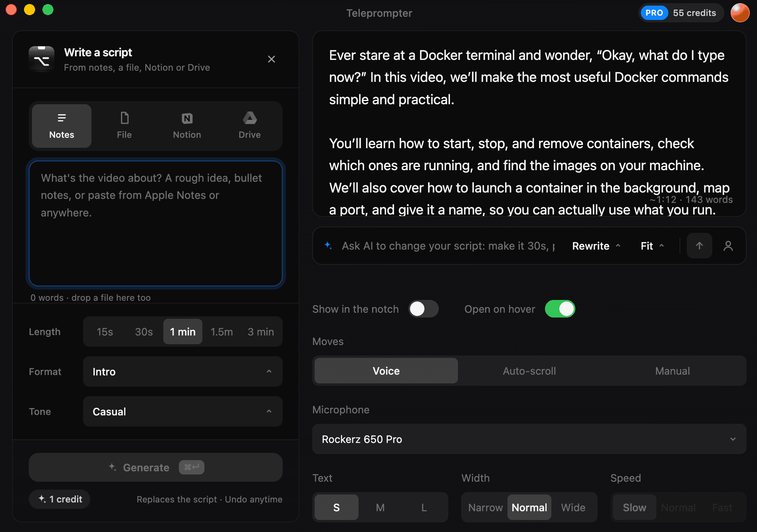Set width to Narrow
Image resolution: width=757 pixels, height=532 pixels.
pos(486,507)
